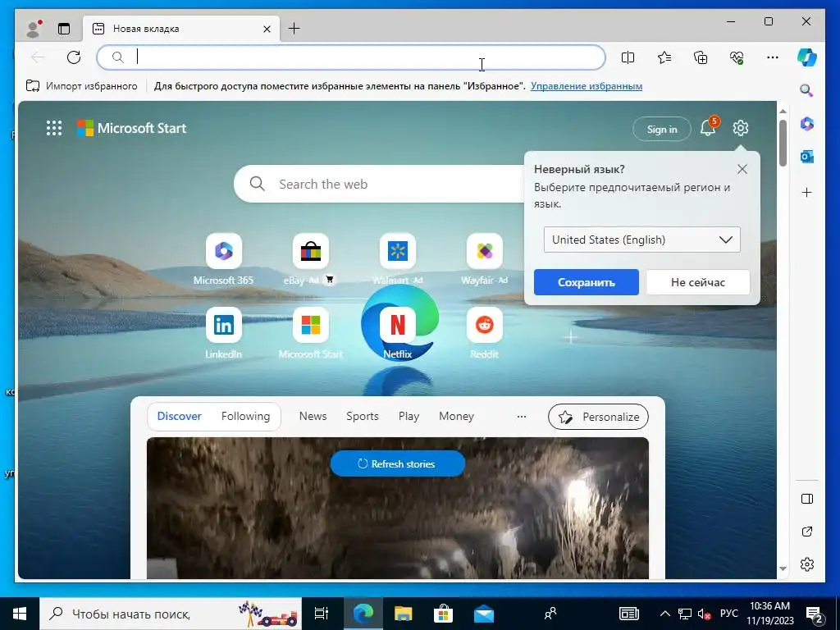
Task: Click the taskbar search box
Action: pos(171,614)
